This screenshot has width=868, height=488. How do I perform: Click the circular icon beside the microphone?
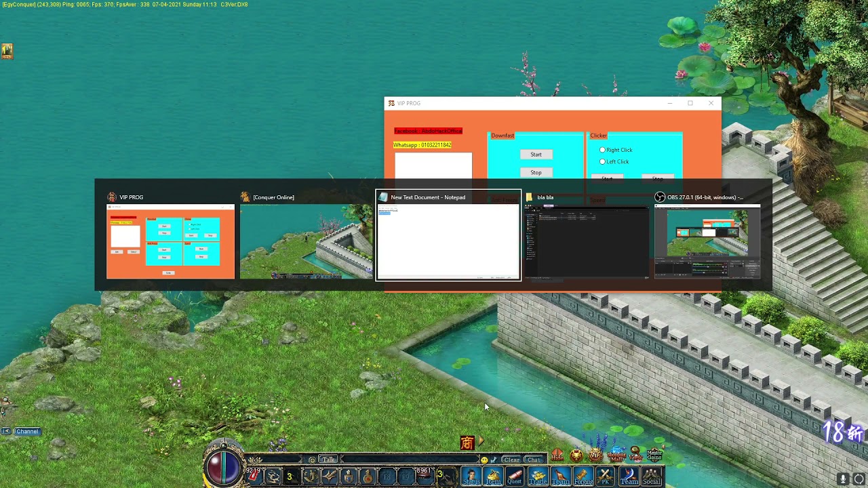point(859,479)
